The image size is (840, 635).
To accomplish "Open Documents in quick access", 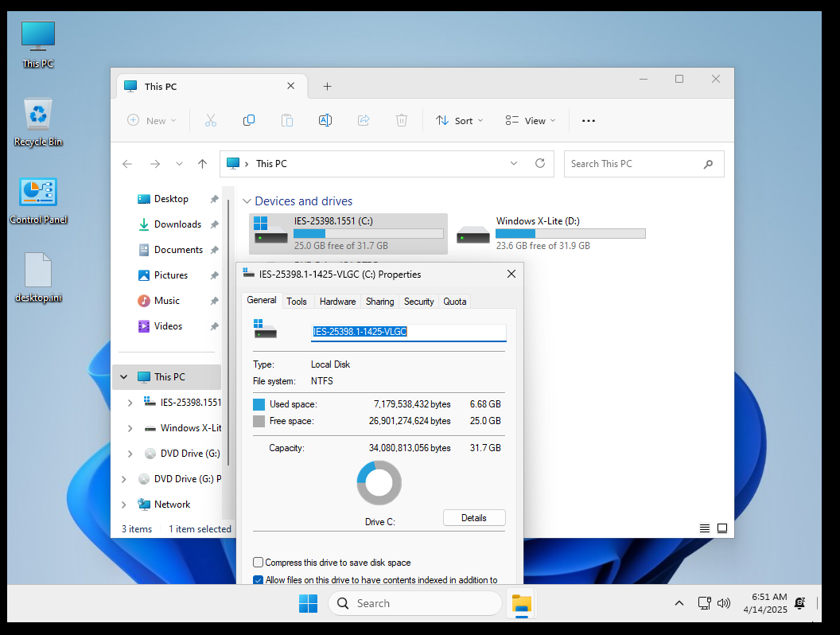I will (178, 250).
